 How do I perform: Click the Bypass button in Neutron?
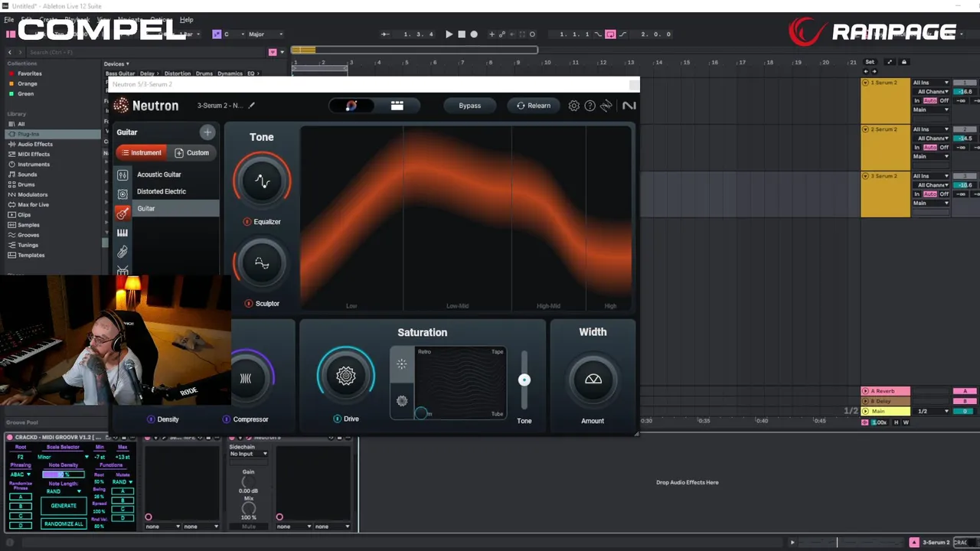point(469,106)
